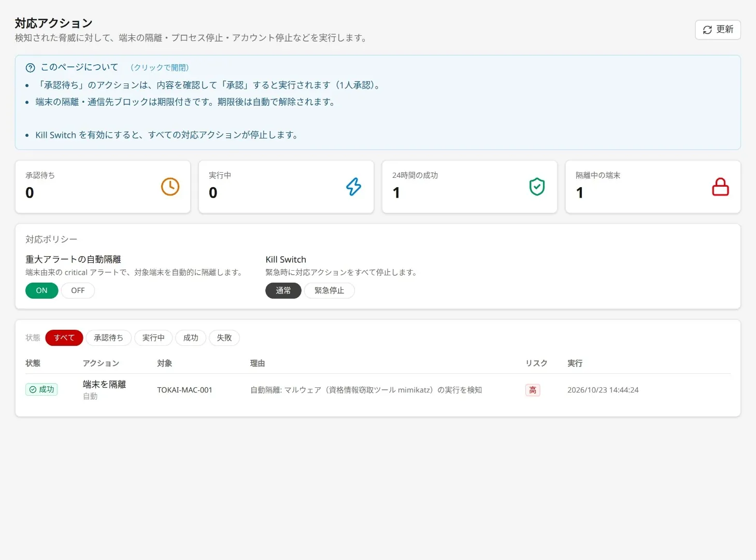This screenshot has width=756, height=560.
Task: Filter actions by 承認待ち status
Action: tap(108, 338)
